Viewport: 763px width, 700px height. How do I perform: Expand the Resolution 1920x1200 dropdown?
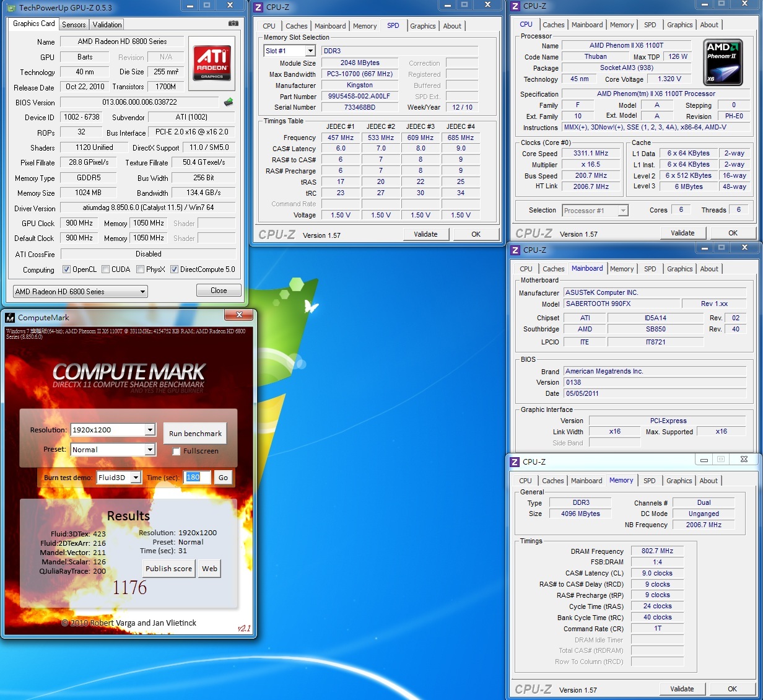pyautogui.click(x=150, y=430)
